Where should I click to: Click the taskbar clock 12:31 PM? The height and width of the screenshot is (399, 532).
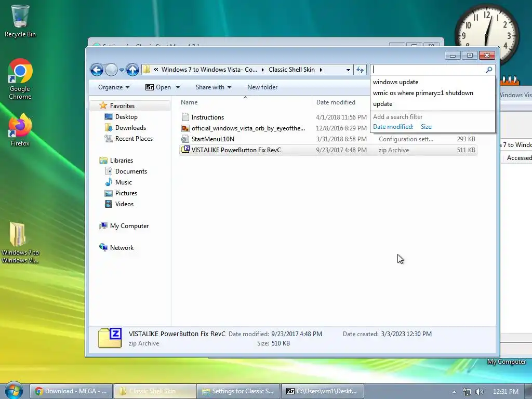point(506,392)
